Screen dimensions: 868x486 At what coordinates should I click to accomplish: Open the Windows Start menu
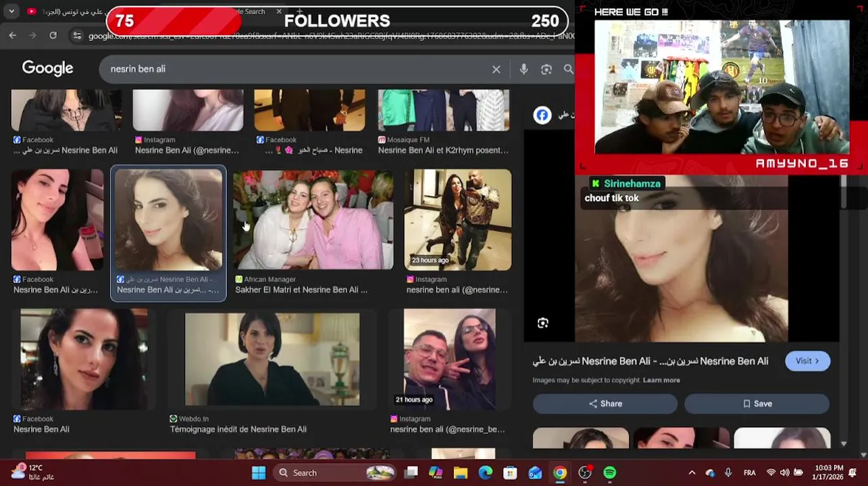[259, 473]
